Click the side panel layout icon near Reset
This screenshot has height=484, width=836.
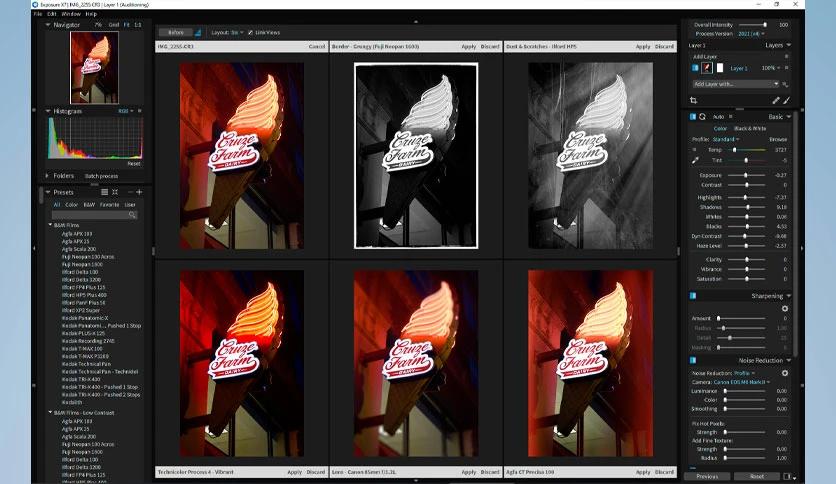coord(787,477)
